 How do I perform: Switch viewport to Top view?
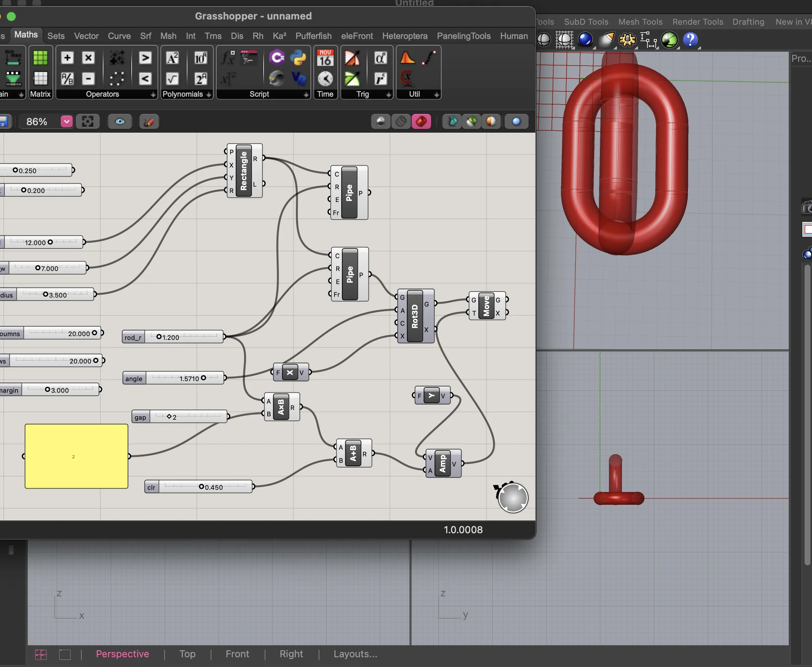click(187, 654)
